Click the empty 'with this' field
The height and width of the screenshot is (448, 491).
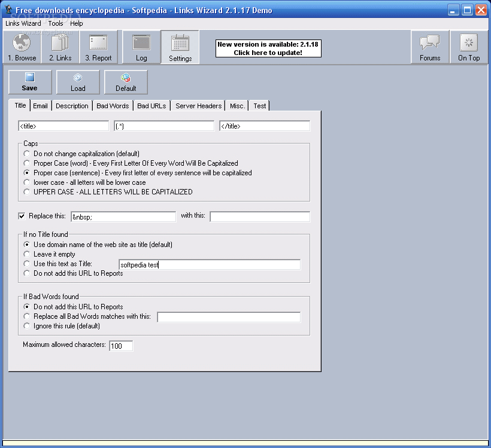(x=260, y=217)
